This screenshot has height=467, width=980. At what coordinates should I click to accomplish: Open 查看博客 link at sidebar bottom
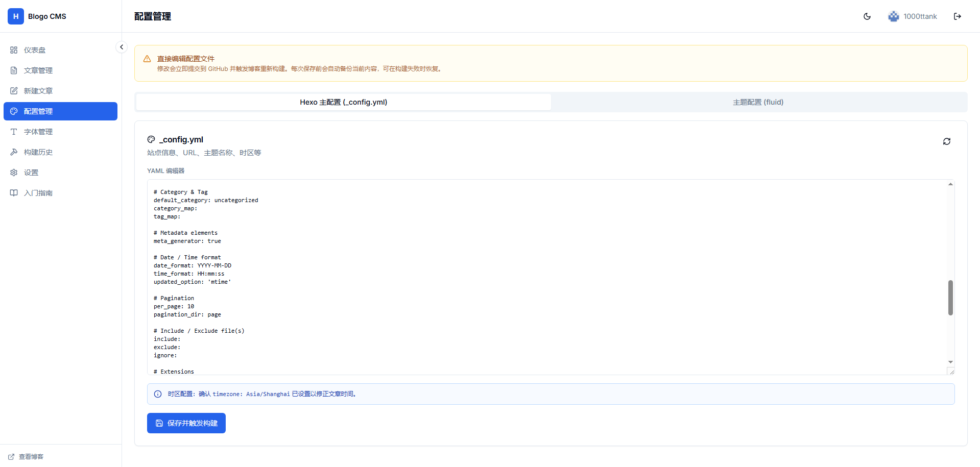31,457
